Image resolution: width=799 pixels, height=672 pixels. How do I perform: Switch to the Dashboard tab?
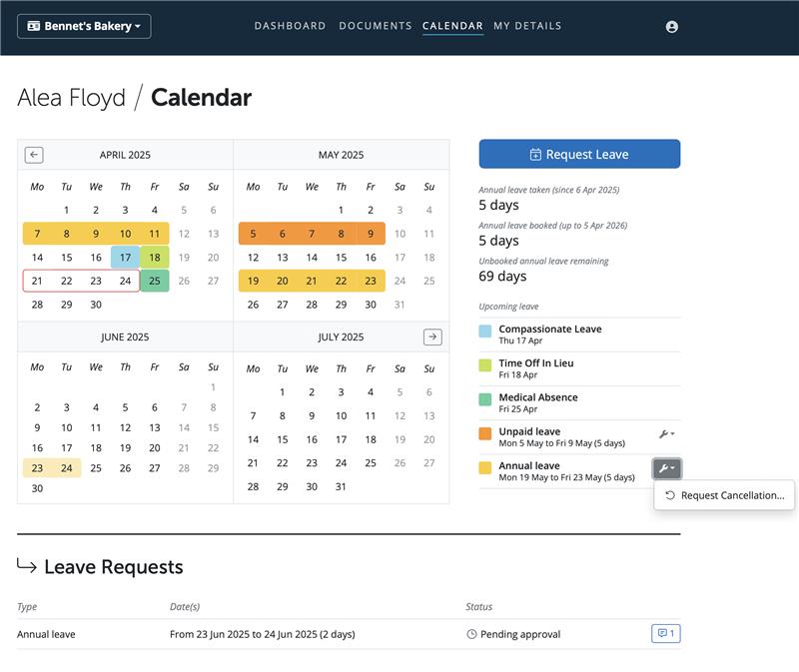pyautogui.click(x=290, y=26)
